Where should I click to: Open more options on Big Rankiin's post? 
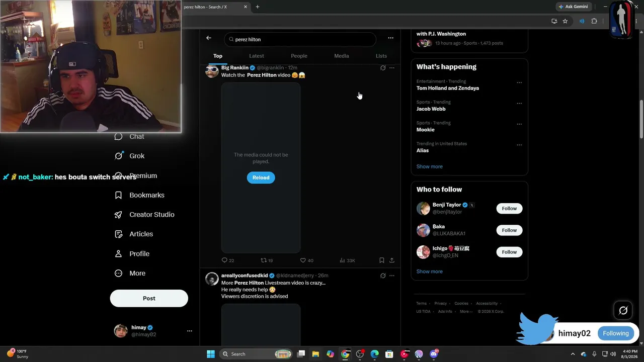(x=392, y=68)
